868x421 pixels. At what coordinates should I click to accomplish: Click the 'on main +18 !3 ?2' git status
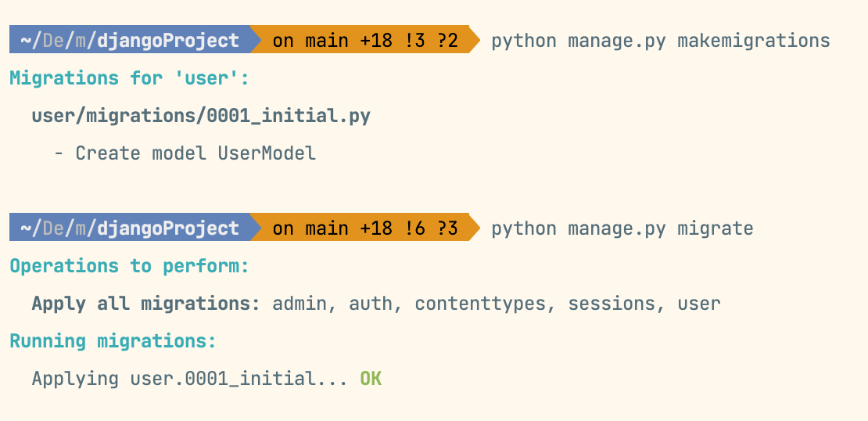click(365, 40)
